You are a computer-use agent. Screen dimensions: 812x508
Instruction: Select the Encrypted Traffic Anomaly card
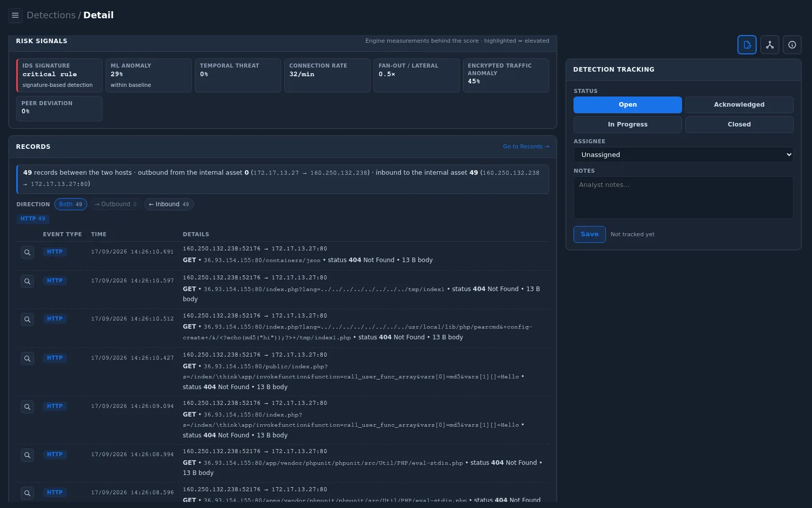coord(506,75)
